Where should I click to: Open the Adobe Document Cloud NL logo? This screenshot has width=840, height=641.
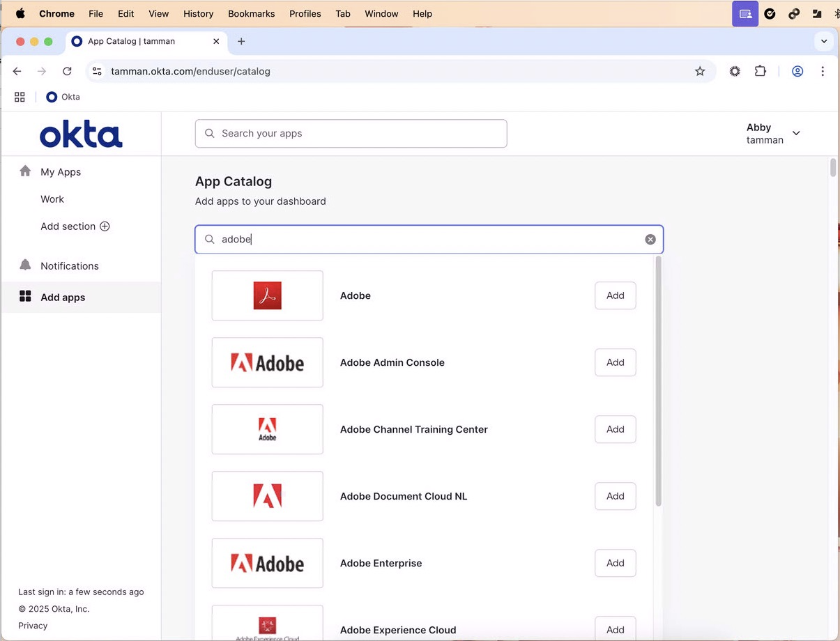[268, 496]
